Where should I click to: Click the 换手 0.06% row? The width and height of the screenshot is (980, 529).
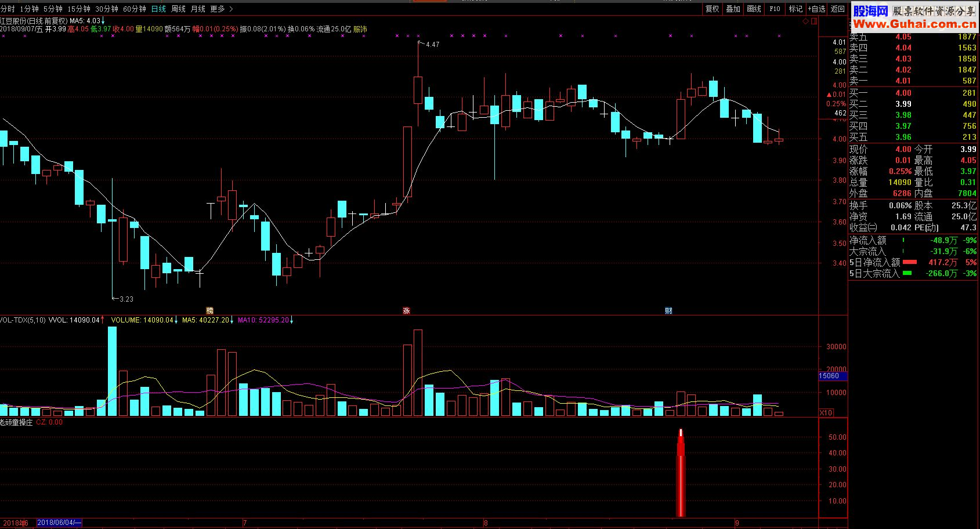coord(881,205)
